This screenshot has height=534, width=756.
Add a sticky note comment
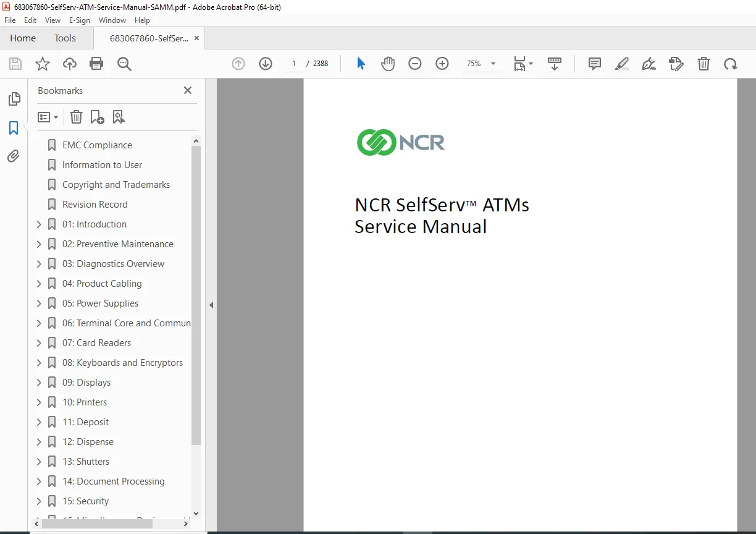click(x=595, y=64)
